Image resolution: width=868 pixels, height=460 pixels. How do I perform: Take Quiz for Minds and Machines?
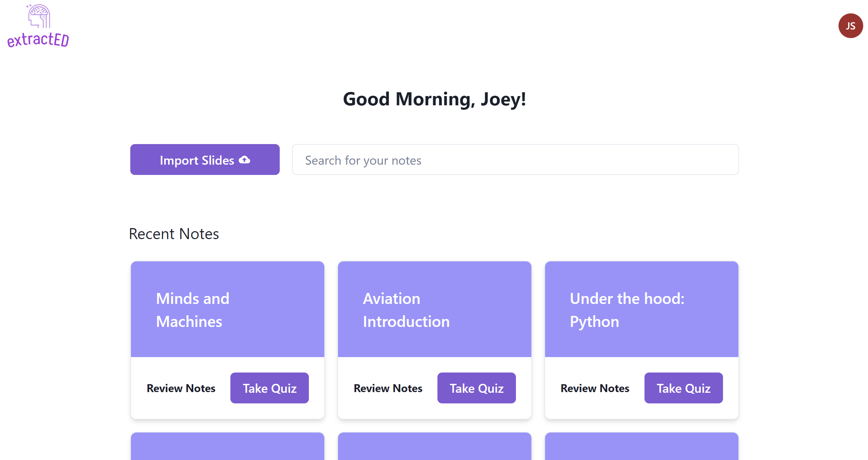click(269, 388)
